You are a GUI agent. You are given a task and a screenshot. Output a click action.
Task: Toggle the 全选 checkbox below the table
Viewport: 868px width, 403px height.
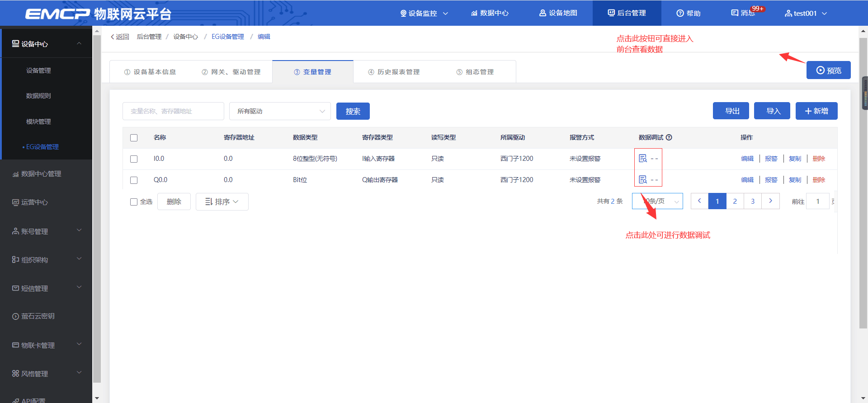tap(134, 202)
